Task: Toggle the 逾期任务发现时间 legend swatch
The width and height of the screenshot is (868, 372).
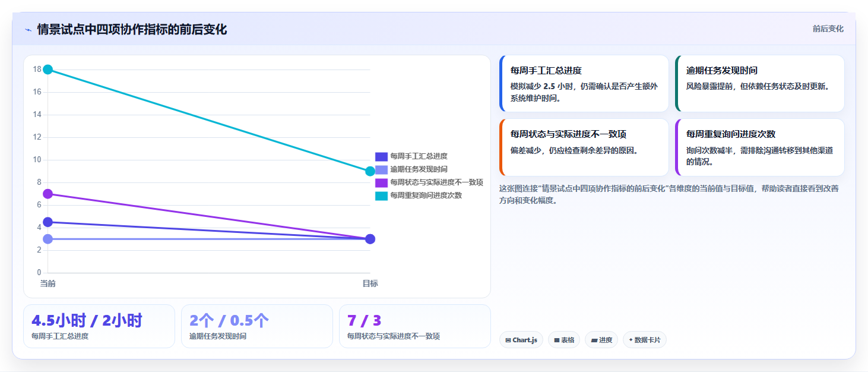Action: 381,170
